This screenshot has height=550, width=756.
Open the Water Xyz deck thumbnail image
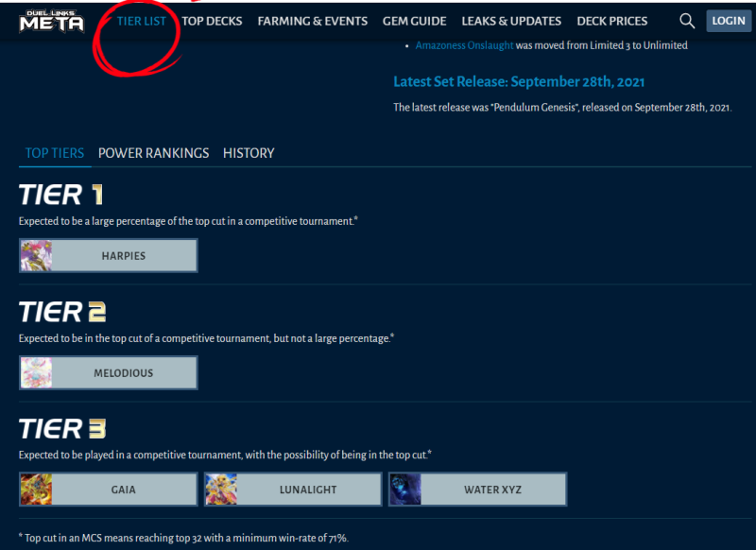(405, 490)
